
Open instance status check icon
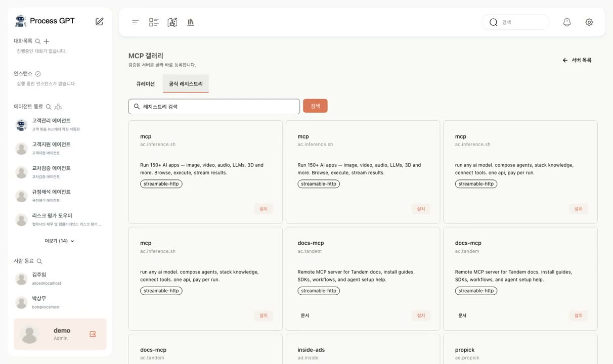[38, 74]
